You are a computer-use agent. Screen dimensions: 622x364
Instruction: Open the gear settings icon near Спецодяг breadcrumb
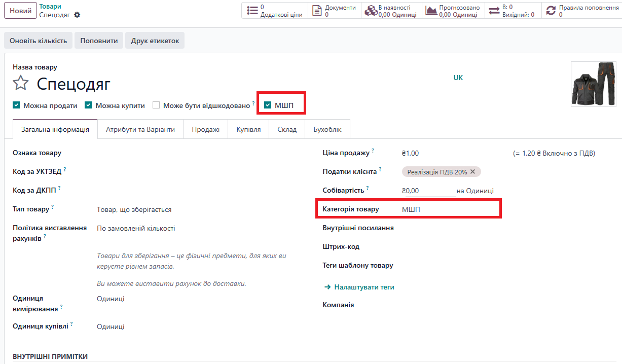click(77, 15)
